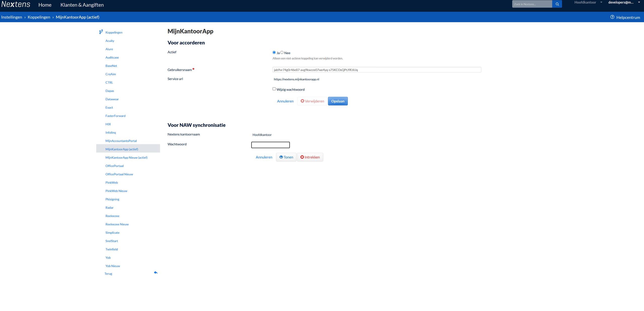The width and height of the screenshot is (644, 311).
Task: Click the Verwijderen button
Action: tap(312, 101)
